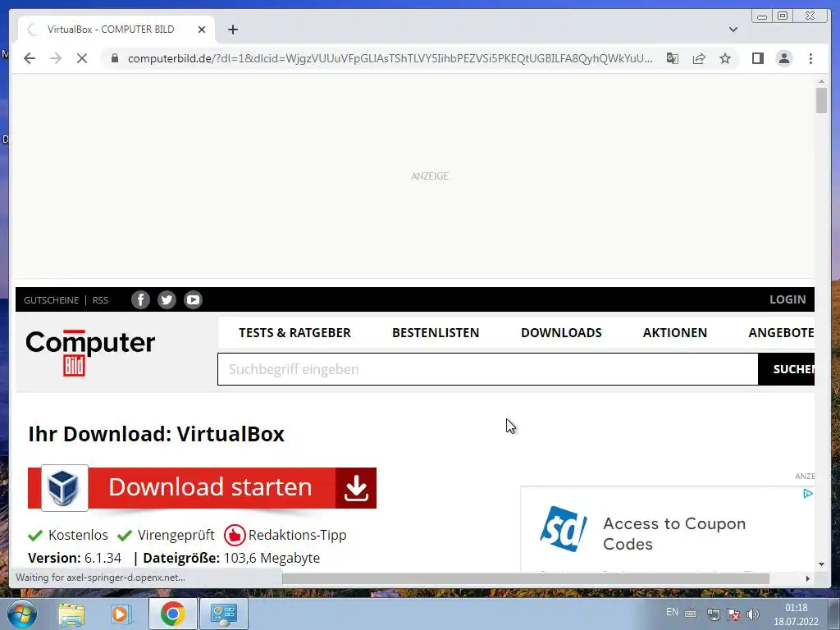This screenshot has width=840, height=630.
Task: Click the SUCHEN search button
Action: tap(787, 369)
